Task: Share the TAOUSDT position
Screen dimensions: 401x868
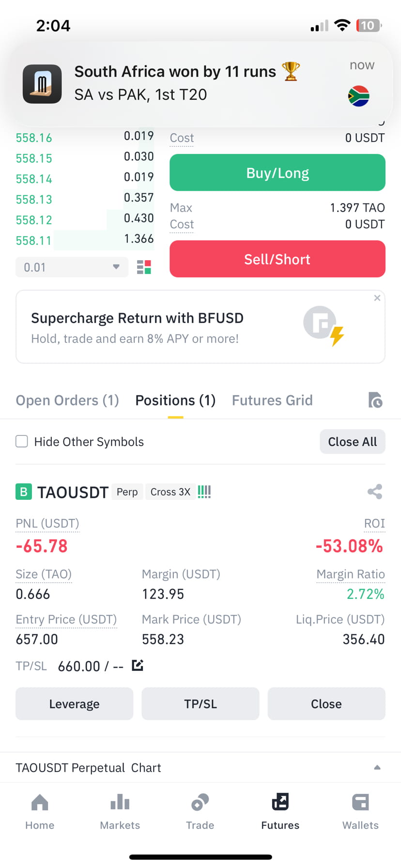Action: pos(375,492)
